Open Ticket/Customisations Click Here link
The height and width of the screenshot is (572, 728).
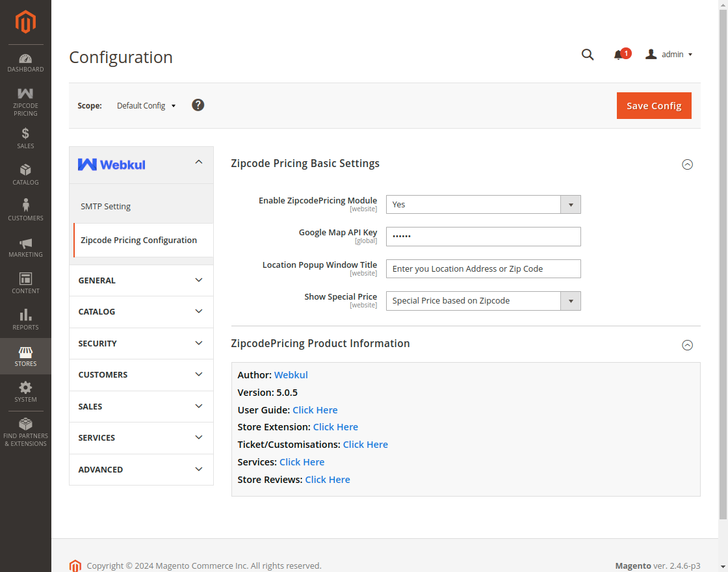[365, 445]
